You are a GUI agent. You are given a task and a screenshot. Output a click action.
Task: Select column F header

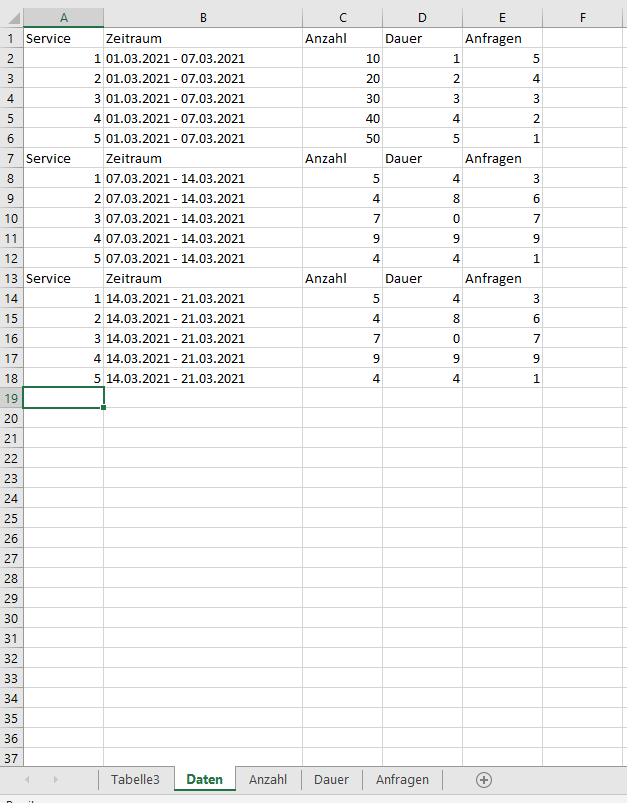pyautogui.click(x=583, y=18)
